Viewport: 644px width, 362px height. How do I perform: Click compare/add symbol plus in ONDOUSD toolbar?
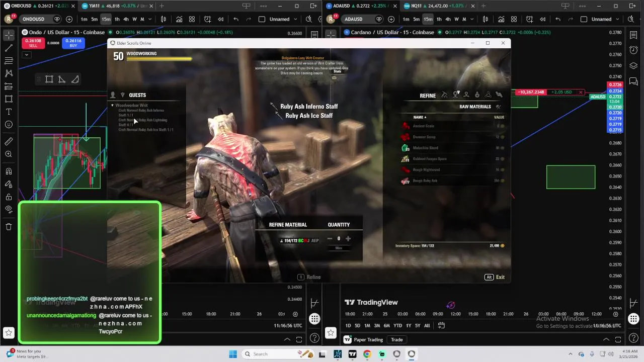(x=69, y=19)
